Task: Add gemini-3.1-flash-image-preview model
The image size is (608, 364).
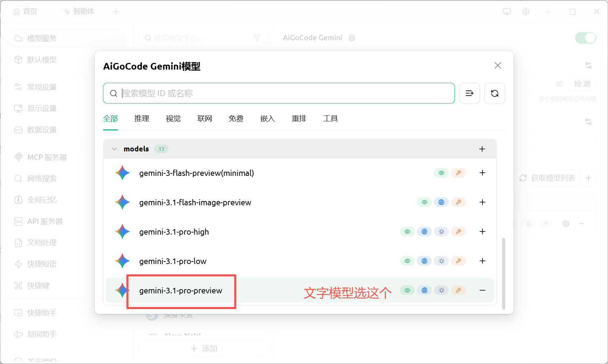Action: click(x=482, y=202)
